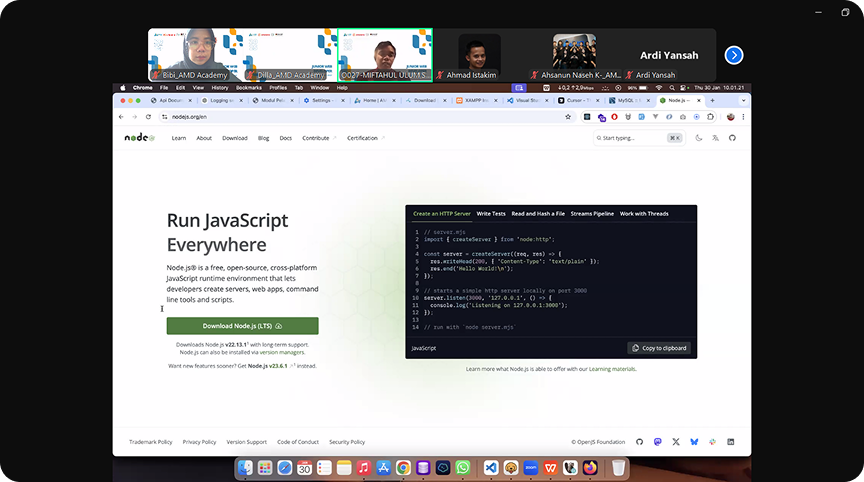Click the Opera extension icon in toolbar
Image resolution: width=864 pixels, height=482 pixels.
[614, 117]
